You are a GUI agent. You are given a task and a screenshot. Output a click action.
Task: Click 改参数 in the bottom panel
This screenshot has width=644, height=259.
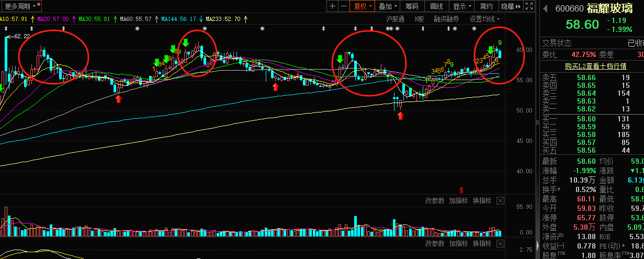pos(435,244)
